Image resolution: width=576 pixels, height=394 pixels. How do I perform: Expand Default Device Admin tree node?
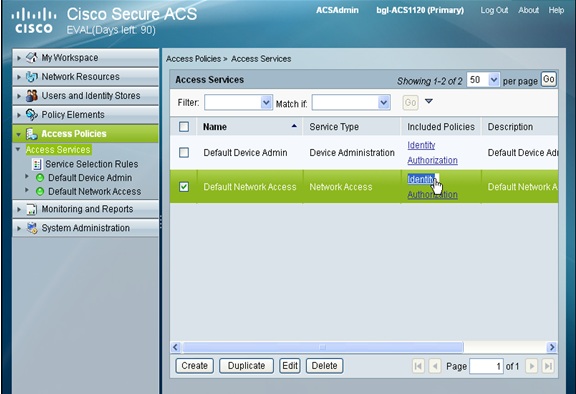pos(26,176)
